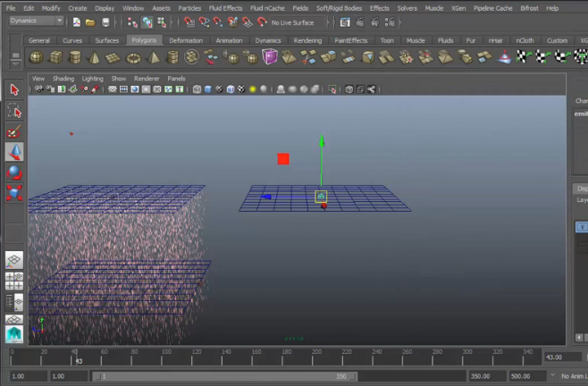Toggle snap to curves magnet

204,22
